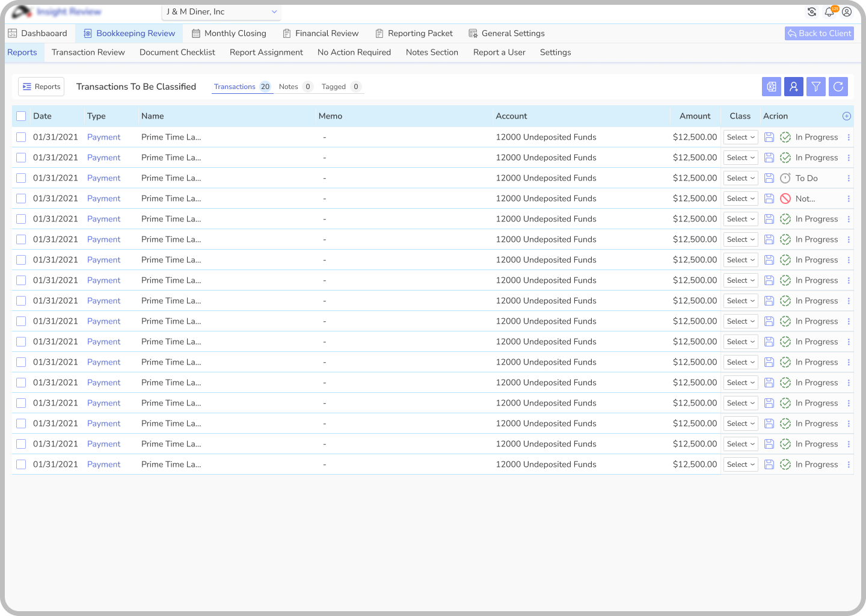Image resolution: width=866 pixels, height=616 pixels.
Task: Open three-dot menu on To Do row
Action: pyautogui.click(x=849, y=178)
